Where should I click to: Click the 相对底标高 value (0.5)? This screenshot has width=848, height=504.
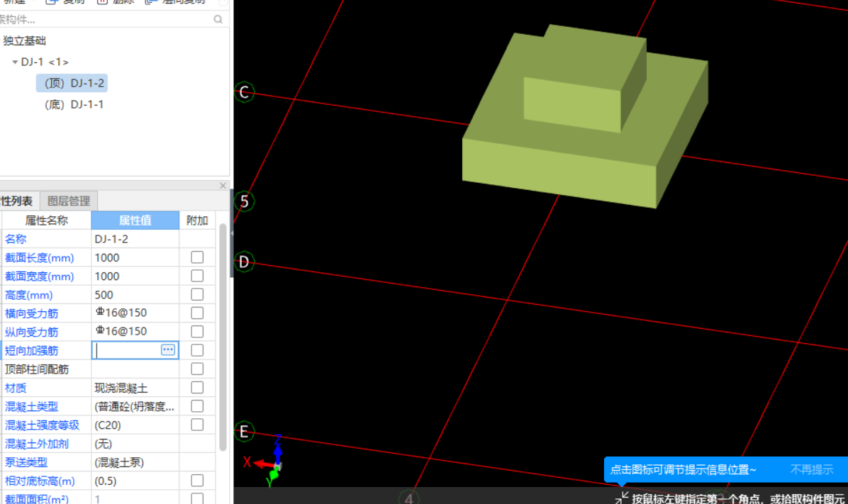(135, 481)
